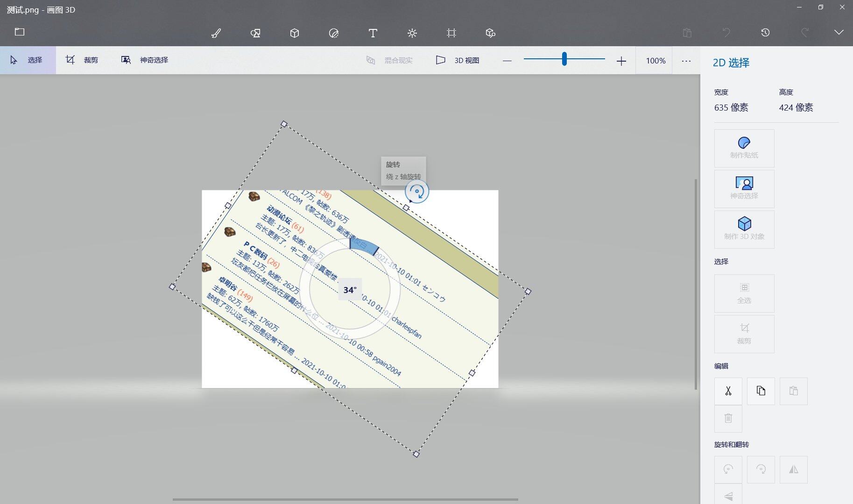Open the Canvas tool

451,33
